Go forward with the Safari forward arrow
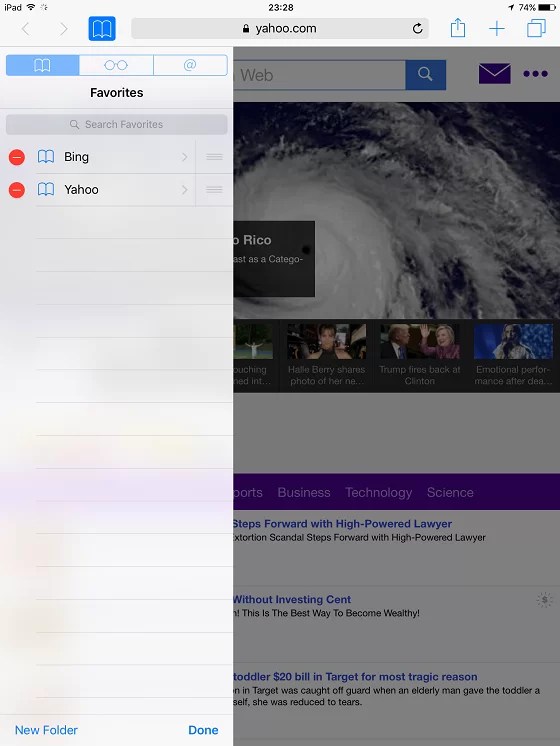This screenshot has height=746, width=560. (x=63, y=29)
